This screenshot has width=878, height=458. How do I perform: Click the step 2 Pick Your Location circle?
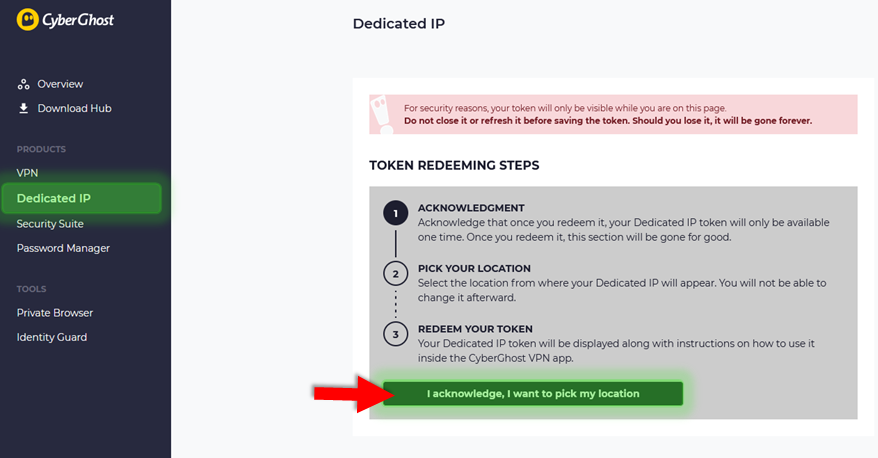[395, 274]
